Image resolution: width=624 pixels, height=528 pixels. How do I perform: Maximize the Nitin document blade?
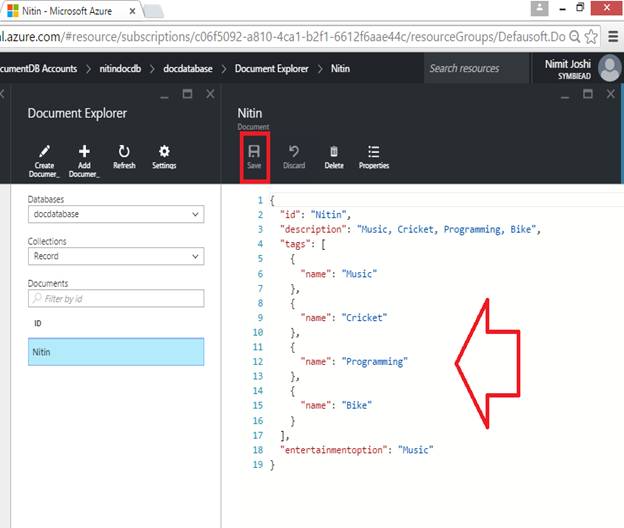tap(587, 94)
